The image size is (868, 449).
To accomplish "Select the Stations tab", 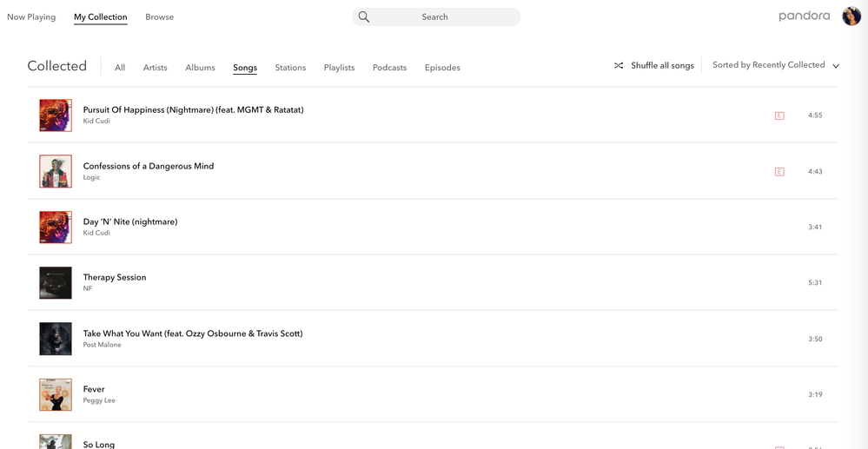I will coord(290,68).
